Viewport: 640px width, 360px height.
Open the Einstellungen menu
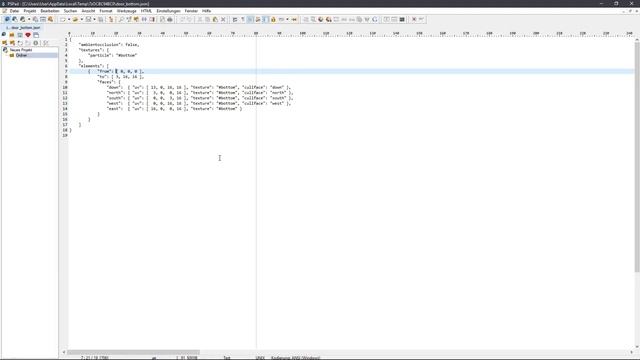pyautogui.click(x=168, y=11)
